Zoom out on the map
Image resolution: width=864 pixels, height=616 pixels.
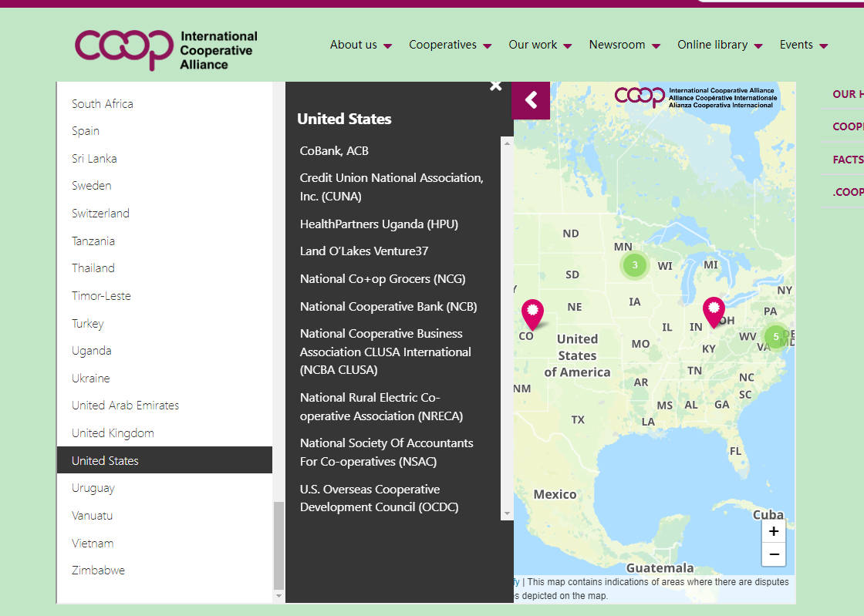[774, 554]
